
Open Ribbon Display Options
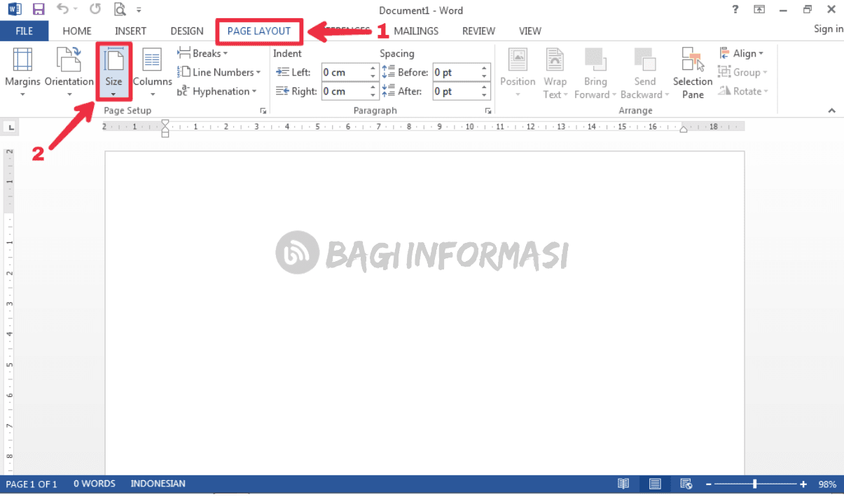pos(759,10)
